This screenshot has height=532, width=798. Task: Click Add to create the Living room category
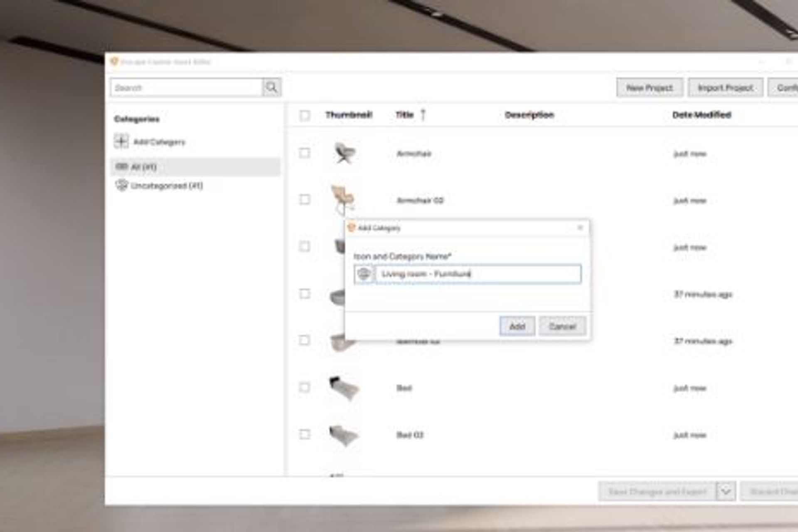click(x=517, y=326)
